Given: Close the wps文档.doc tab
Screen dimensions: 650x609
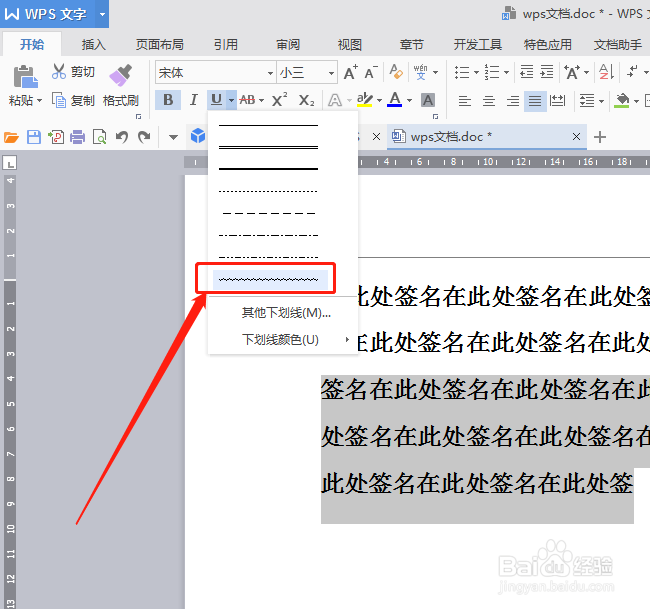Looking at the screenshot, I should [576, 136].
